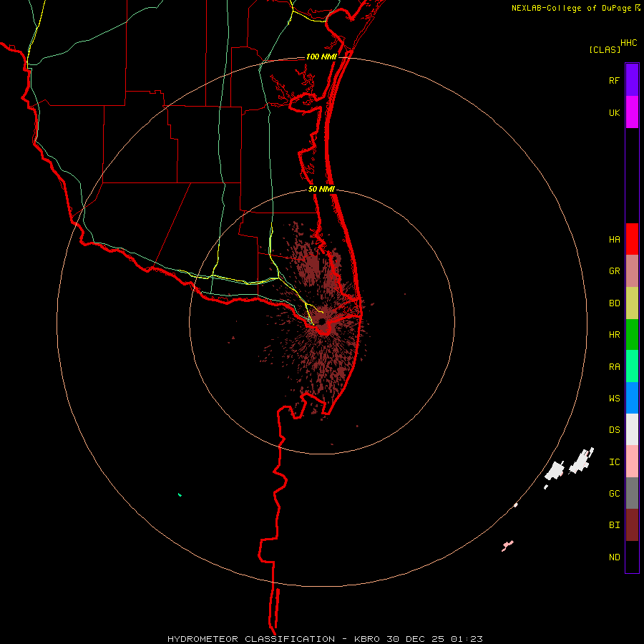Click the "100 NMI" range ring label

[321, 57]
